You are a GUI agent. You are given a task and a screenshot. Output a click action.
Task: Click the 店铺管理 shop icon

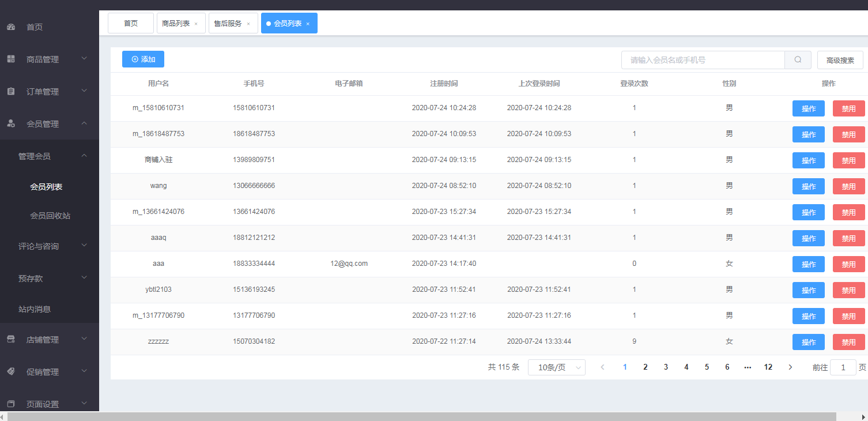pos(11,340)
